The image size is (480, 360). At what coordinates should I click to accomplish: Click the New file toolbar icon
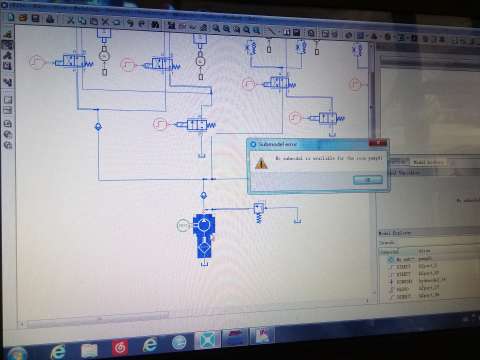click(x=11, y=17)
